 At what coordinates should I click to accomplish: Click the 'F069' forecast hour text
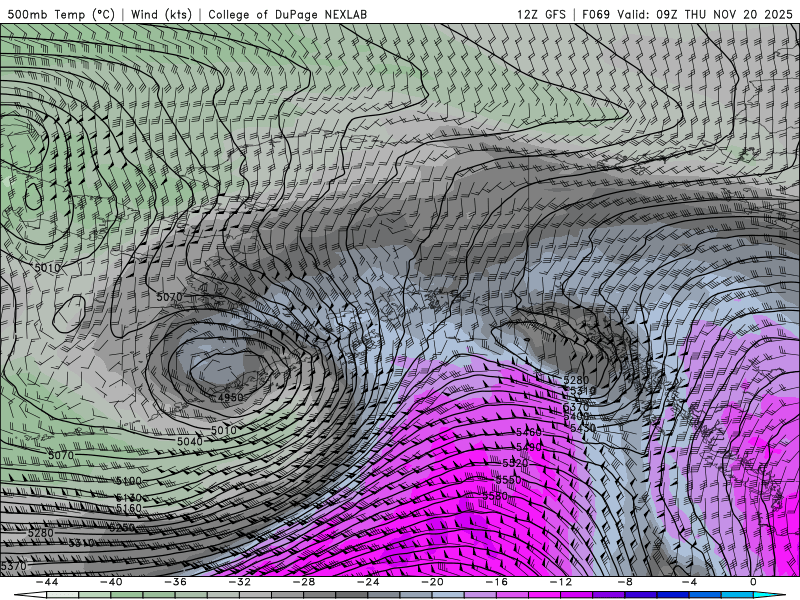(596, 14)
